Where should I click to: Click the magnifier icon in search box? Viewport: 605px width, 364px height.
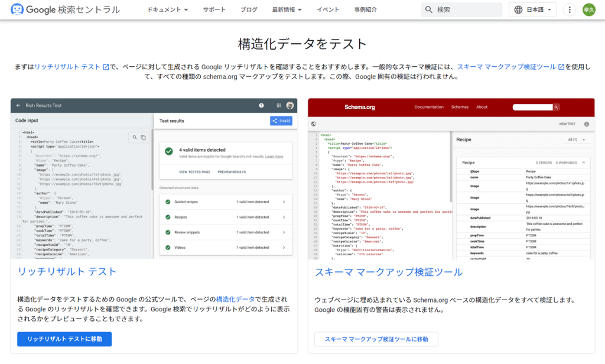[x=429, y=9]
